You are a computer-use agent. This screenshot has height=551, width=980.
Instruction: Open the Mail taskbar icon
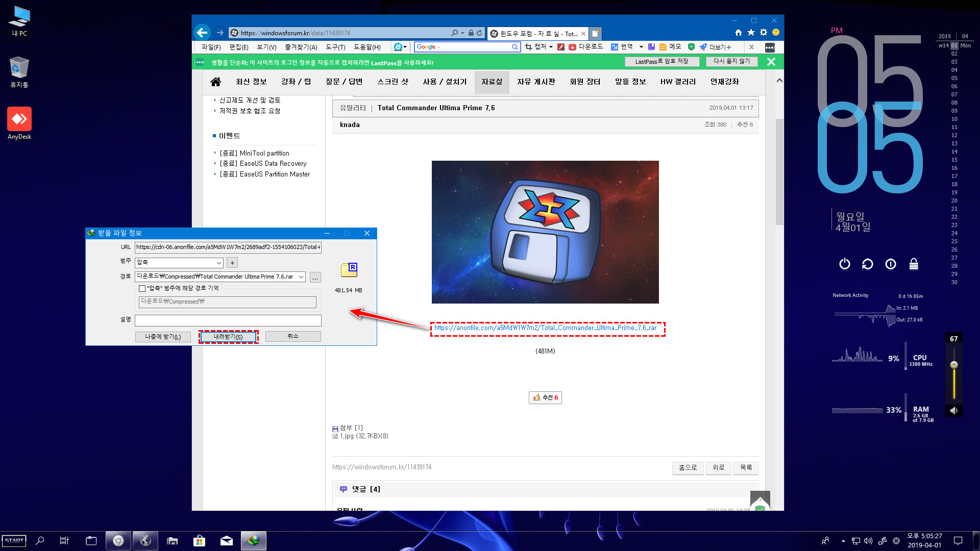pyautogui.click(x=226, y=541)
